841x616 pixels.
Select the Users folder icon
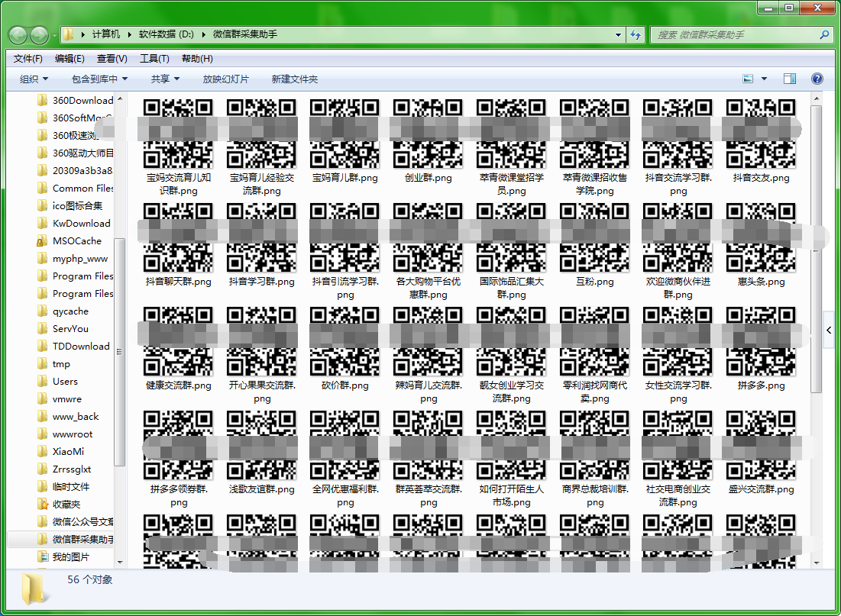(42, 381)
